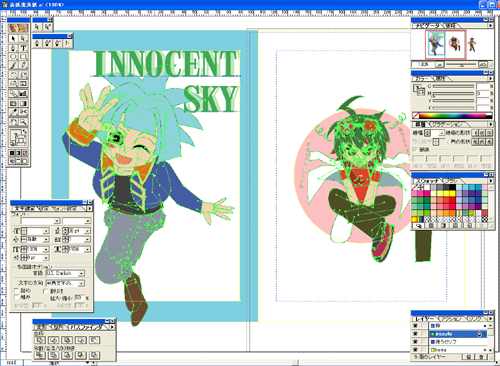The height and width of the screenshot is (366, 500).
Task: Click the first Pathfinder combine button
Action: (x=40, y=340)
